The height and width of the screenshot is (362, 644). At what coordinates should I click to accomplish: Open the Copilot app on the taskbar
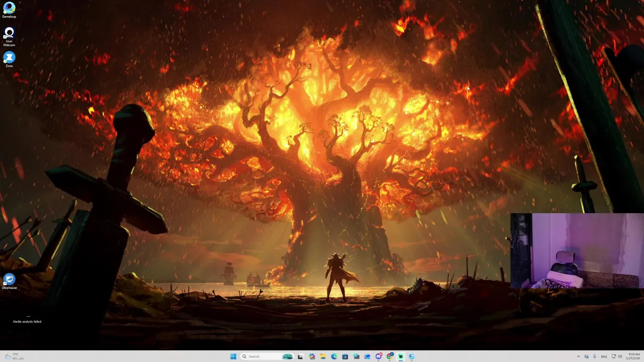point(312,356)
